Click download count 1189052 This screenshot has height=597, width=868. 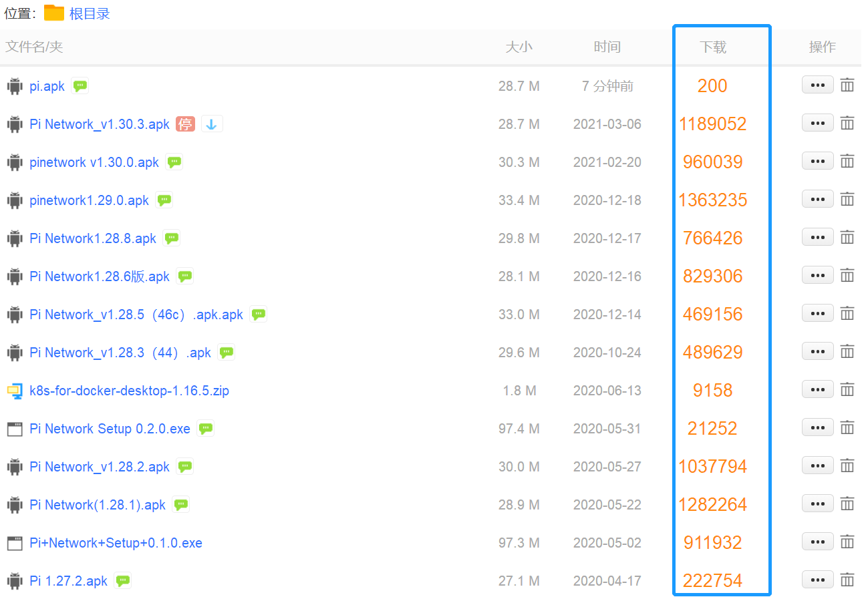click(713, 124)
